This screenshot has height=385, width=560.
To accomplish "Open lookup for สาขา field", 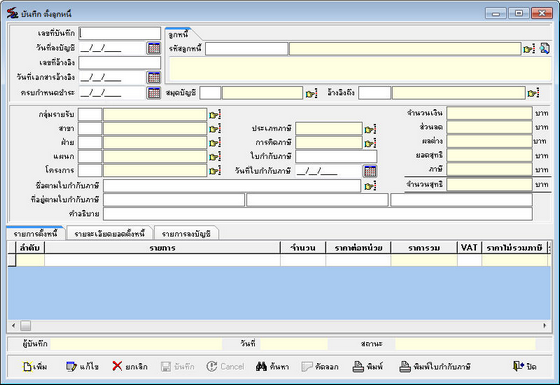I will (x=215, y=129).
